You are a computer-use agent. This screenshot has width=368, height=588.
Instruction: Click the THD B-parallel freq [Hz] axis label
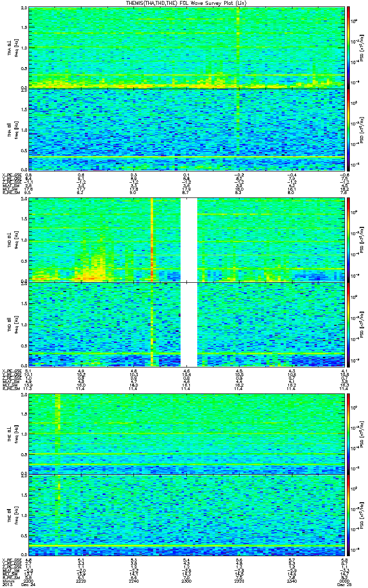(16, 324)
